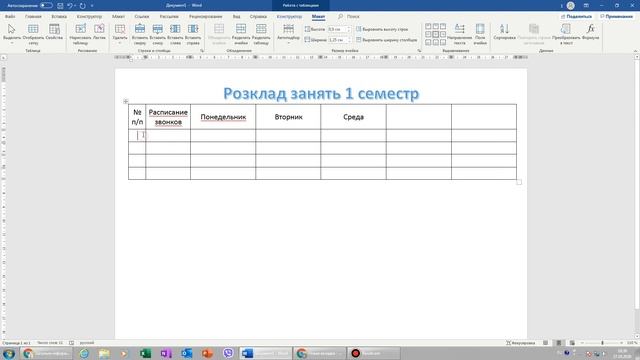Click Convert to Text (Преобразовать в текст)
The image size is (640, 360).
(566, 34)
